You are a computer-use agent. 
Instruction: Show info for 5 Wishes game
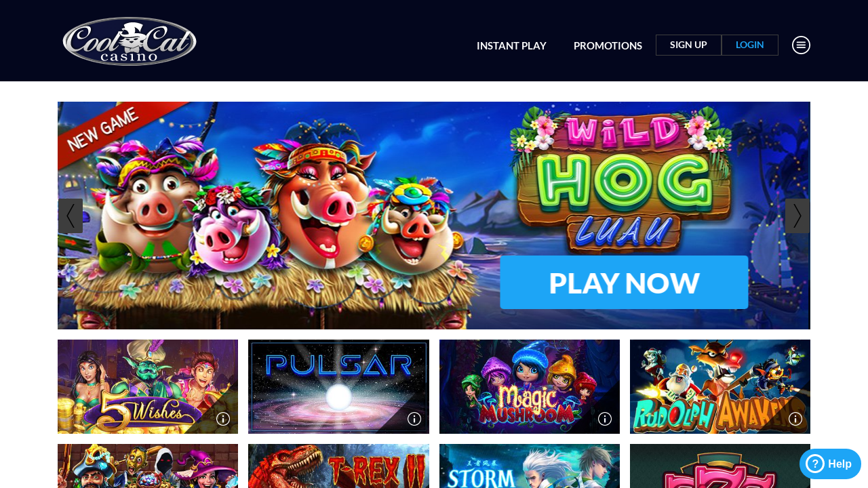[x=223, y=419]
